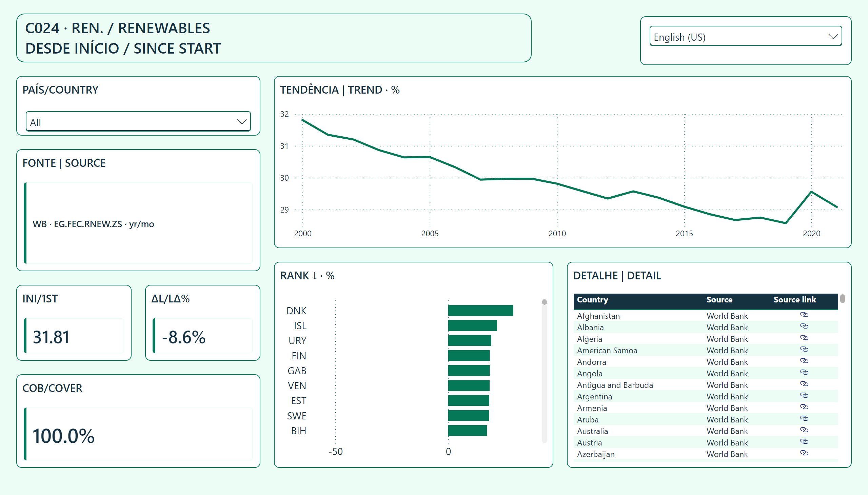Screen dimensions: 868x495
Task: Click the TENDÊNCIA | TREND · % chart title
Action: coord(340,90)
